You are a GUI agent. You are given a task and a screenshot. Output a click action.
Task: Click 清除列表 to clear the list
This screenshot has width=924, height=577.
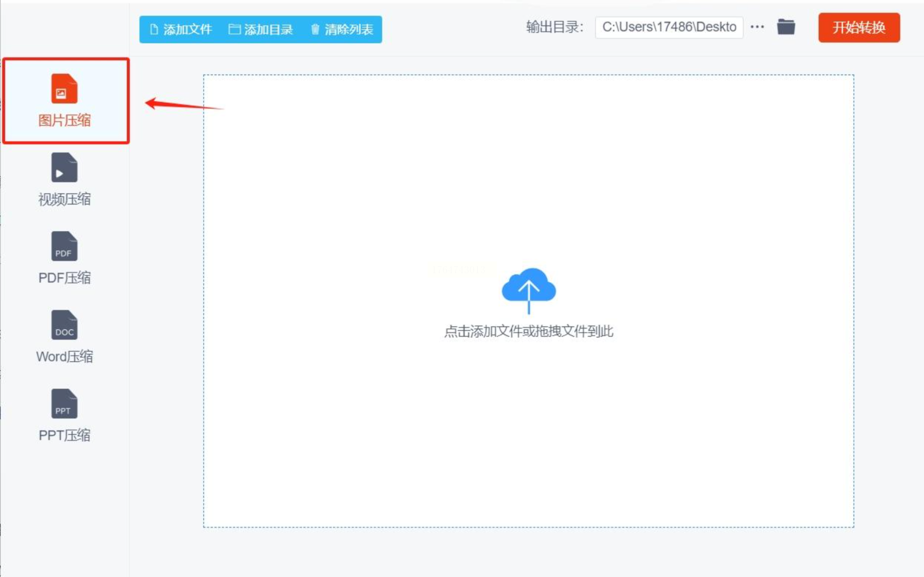pos(349,30)
